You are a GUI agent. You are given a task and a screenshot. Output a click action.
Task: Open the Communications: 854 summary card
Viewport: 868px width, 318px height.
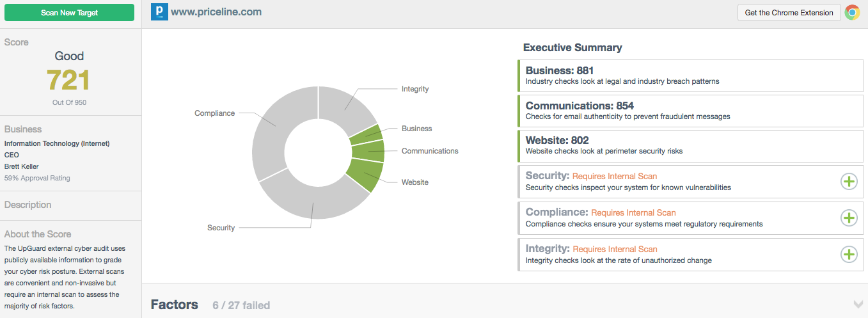point(691,111)
